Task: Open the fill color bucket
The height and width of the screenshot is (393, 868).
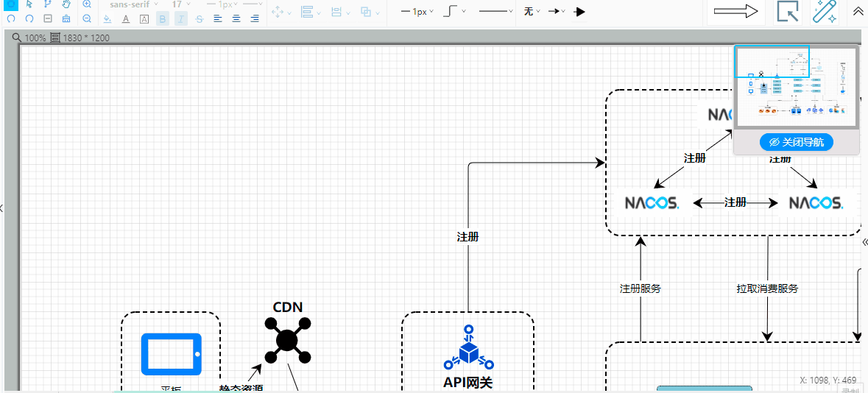Action: point(108,19)
